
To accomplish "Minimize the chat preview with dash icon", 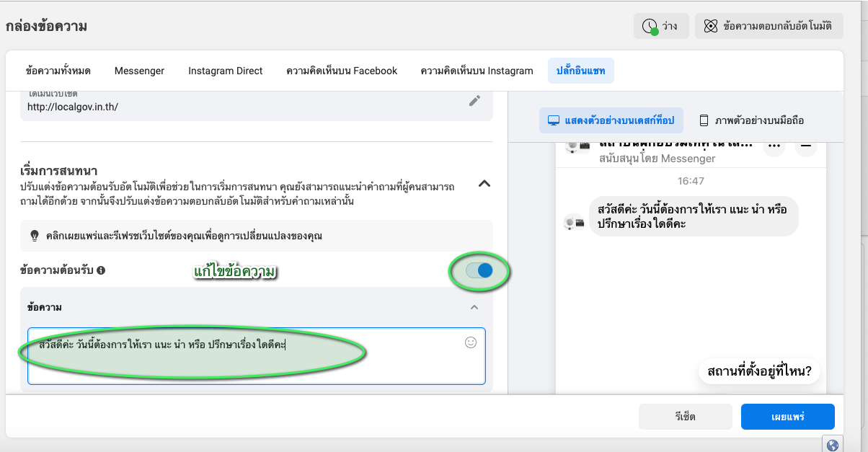I will coord(805,146).
